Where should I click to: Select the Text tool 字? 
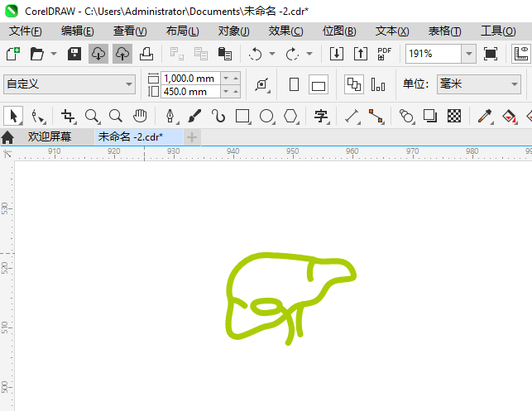[321, 116]
